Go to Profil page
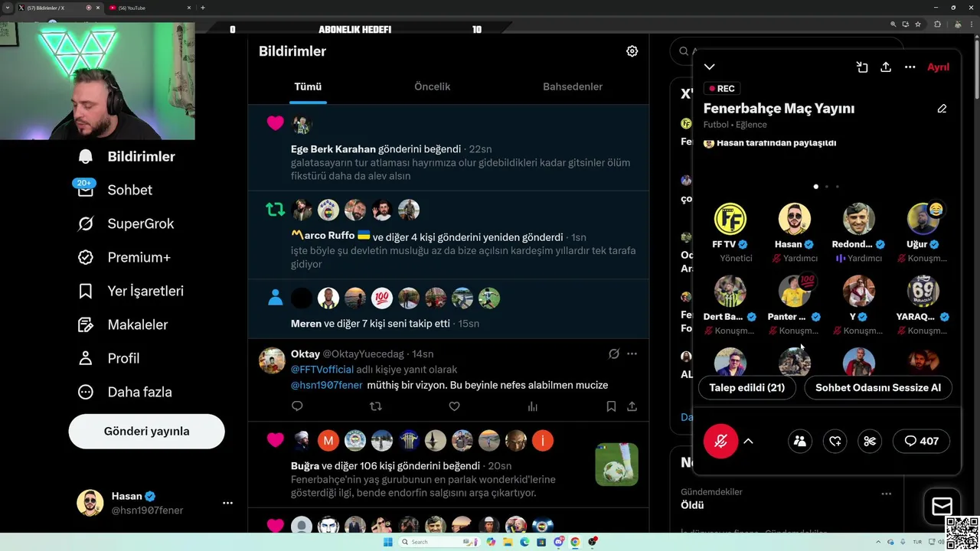 [109, 358]
